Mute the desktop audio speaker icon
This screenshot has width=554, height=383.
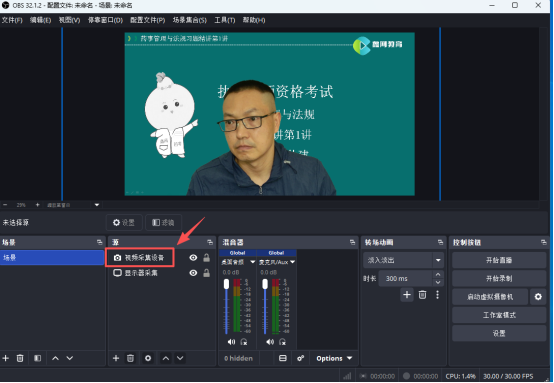click(231, 342)
